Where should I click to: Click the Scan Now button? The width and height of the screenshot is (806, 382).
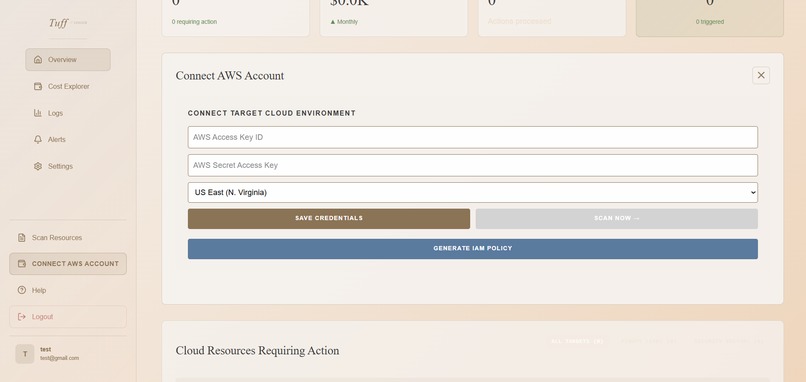[x=616, y=219]
